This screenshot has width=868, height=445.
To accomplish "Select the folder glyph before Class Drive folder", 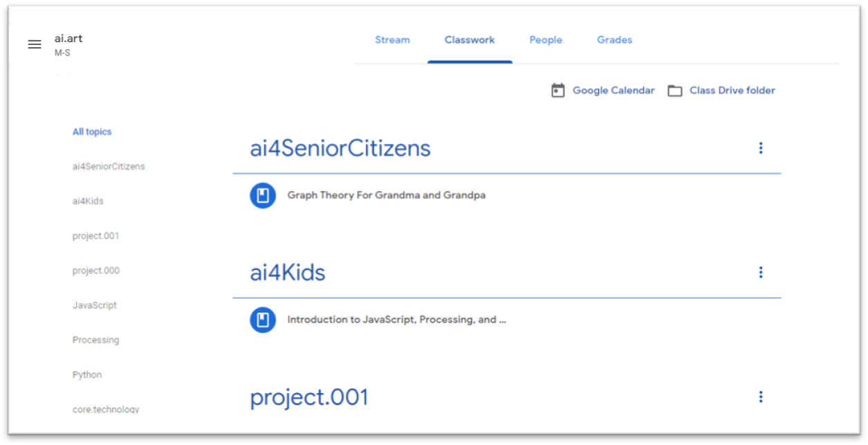I will click(x=674, y=90).
